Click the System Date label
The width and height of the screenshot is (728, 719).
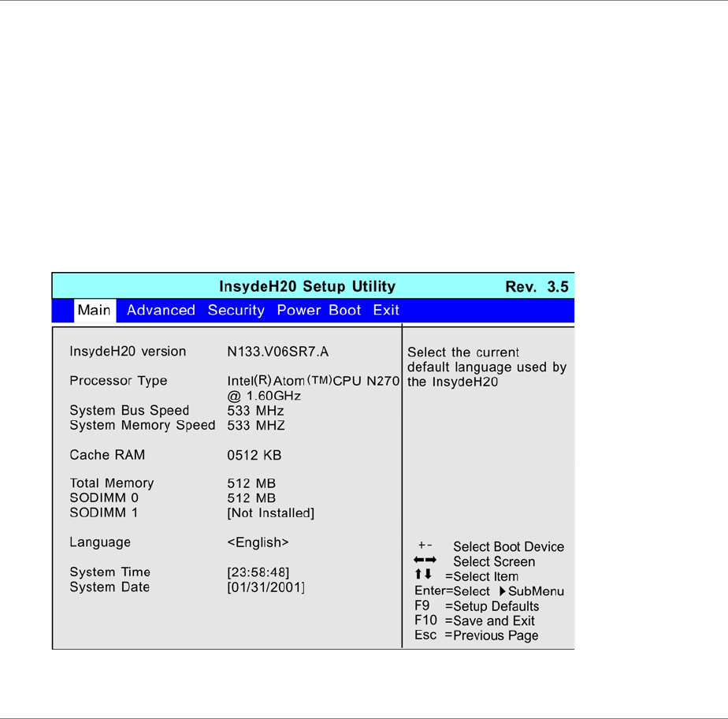coord(110,587)
